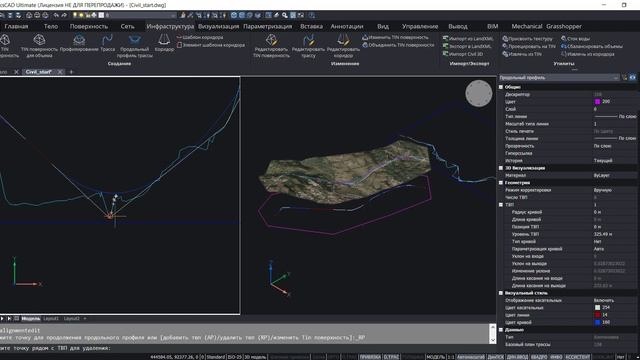Image resolution: width=640 pixels, height=360 pixels.
Task: Choose Проецировать на TIN utility
Action: tap(529, 47)
